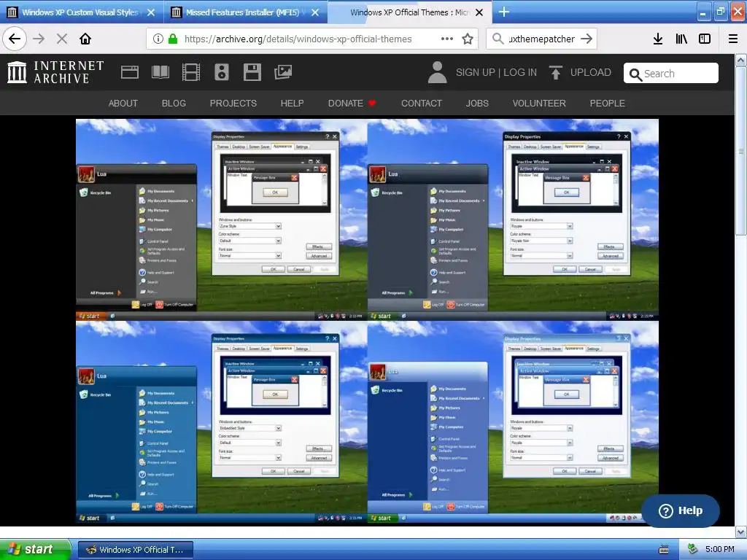Screen dimensions: 747x560
Task: Show site information icon in address bar
Action: pyautogui.click(x=158, y=39)
